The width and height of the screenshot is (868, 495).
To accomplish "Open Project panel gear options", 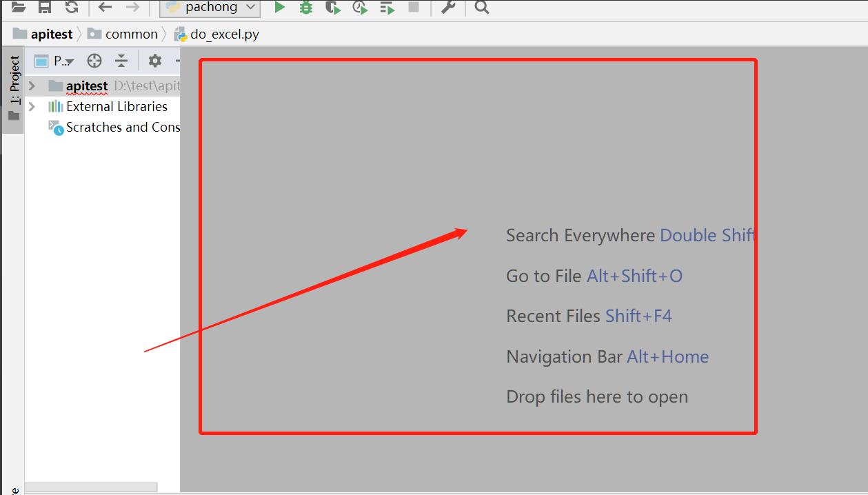I will pos(155,61).
